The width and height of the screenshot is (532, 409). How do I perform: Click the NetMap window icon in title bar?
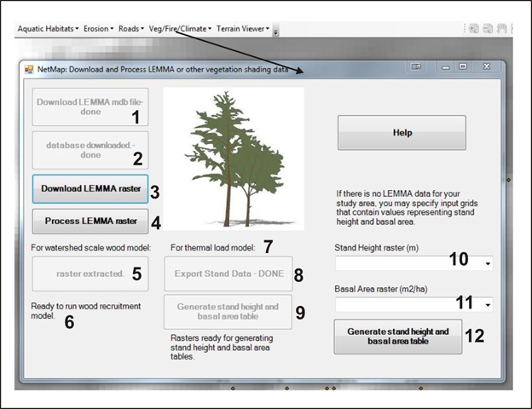coord(28,66)
